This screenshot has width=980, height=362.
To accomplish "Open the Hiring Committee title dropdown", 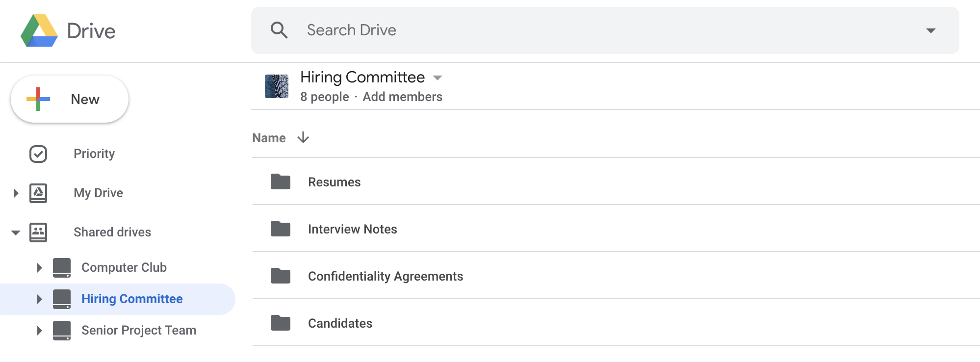I will pos(438,78).
